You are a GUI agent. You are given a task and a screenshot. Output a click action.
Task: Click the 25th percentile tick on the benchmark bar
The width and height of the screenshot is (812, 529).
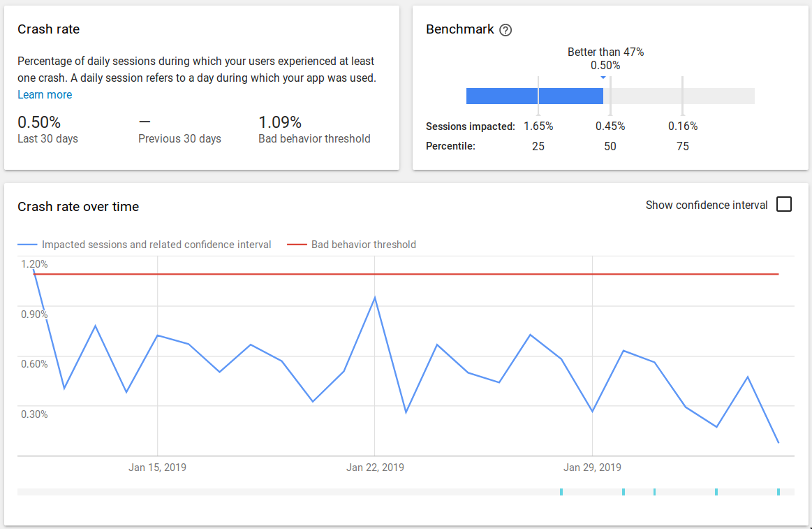coord(538,96)
